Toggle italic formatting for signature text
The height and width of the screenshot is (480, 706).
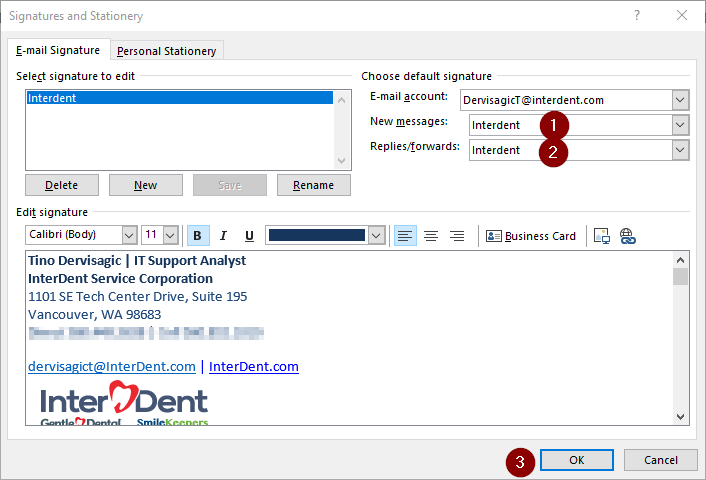coord(223,235)
